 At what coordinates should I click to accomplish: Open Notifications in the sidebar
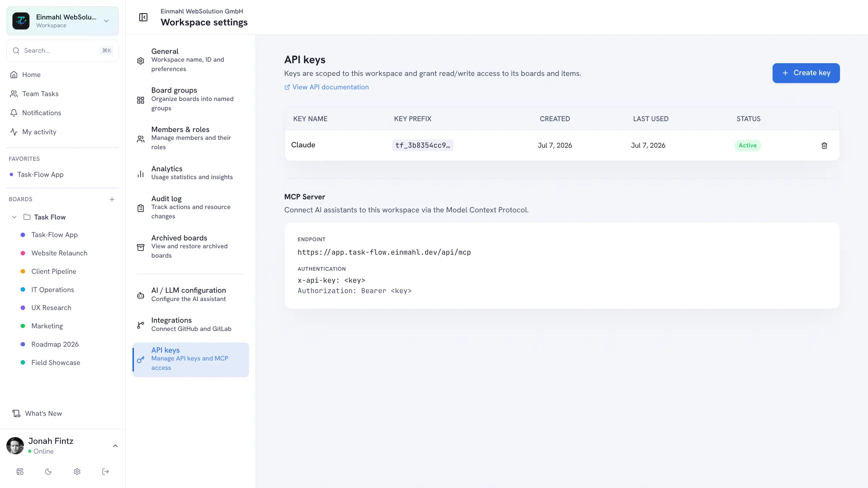click(62, 113)
